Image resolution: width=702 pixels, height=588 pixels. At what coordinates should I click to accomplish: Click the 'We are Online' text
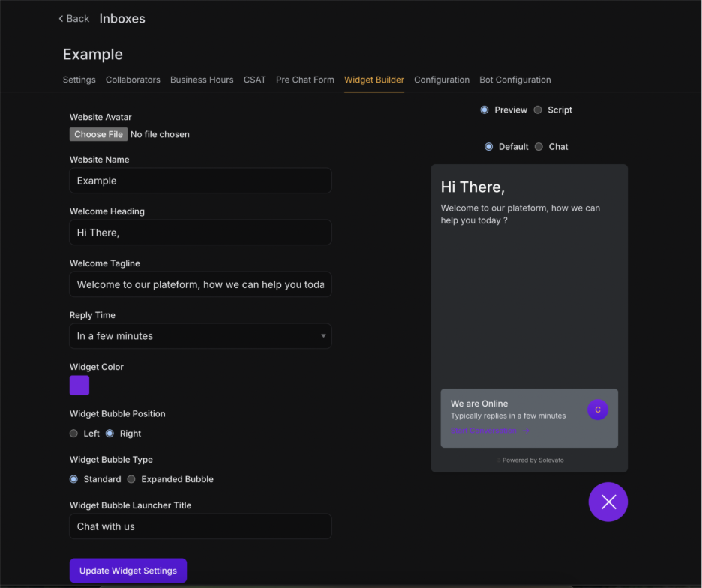[479, 403]
